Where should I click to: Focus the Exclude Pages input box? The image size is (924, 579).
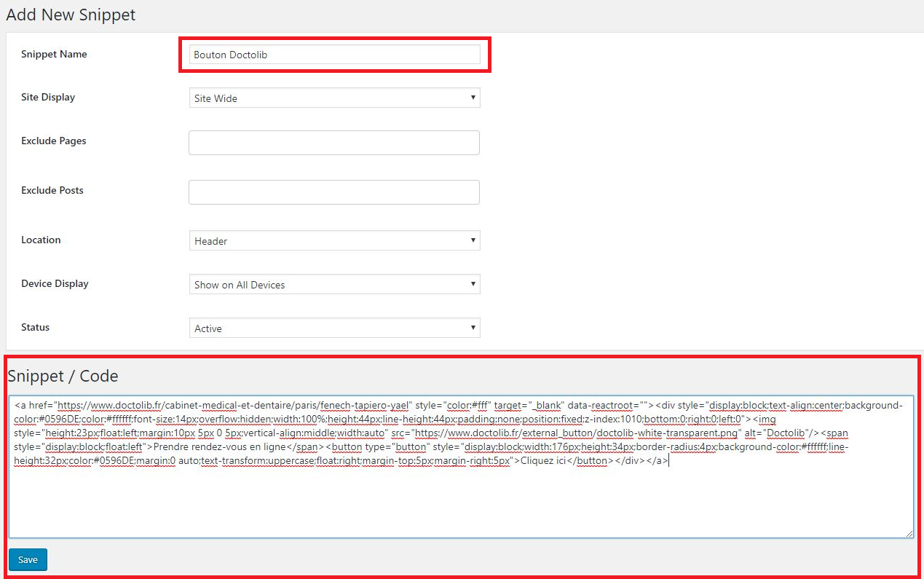click(x=334, y=143)
